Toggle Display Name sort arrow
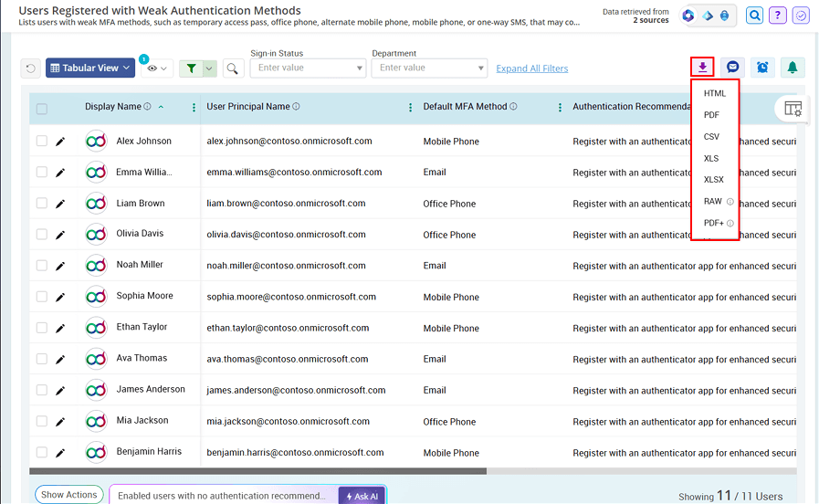Screen dimensions: 819x504 [x=161, y=107]
